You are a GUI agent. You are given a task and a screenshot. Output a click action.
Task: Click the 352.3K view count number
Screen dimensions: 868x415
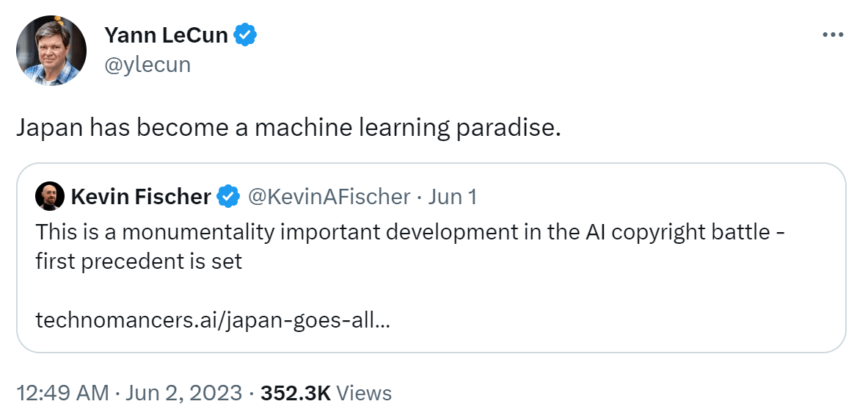tap(296, 393)
